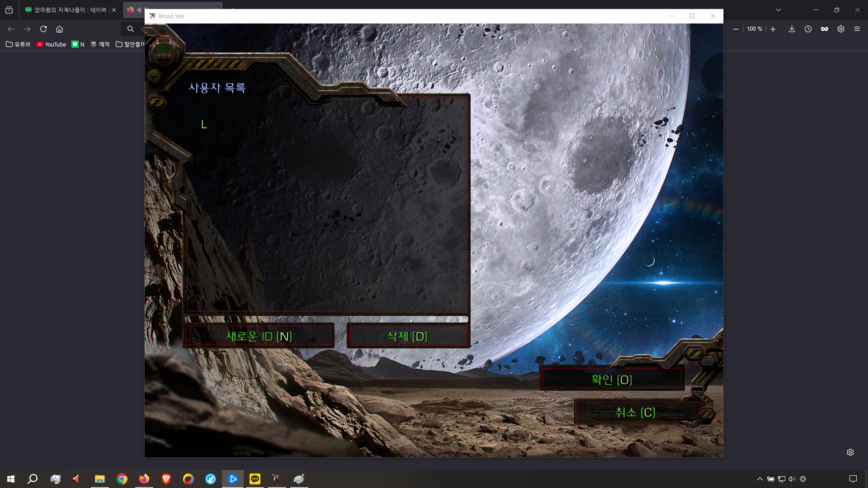Go forward in the Firefox browser
Viewport: 868px width, 488px height.
tap(27, 29)
